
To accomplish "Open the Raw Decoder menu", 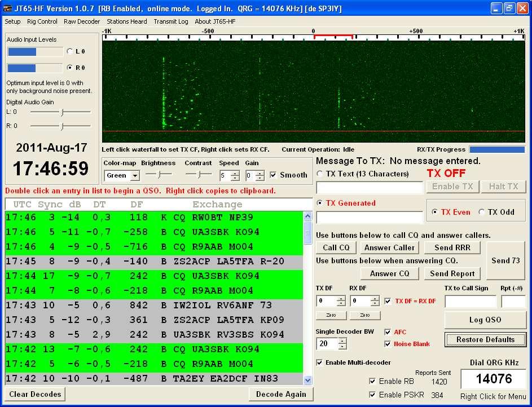I will [x=82, y=21].
